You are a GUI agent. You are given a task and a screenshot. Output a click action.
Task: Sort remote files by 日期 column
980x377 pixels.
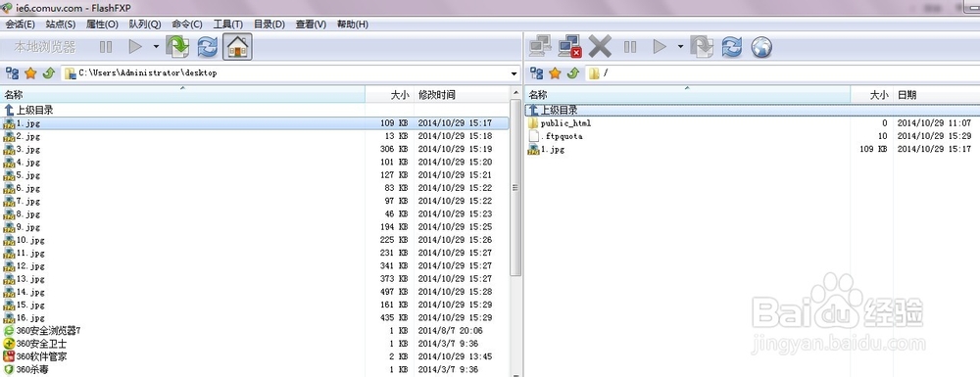(936, 95)
